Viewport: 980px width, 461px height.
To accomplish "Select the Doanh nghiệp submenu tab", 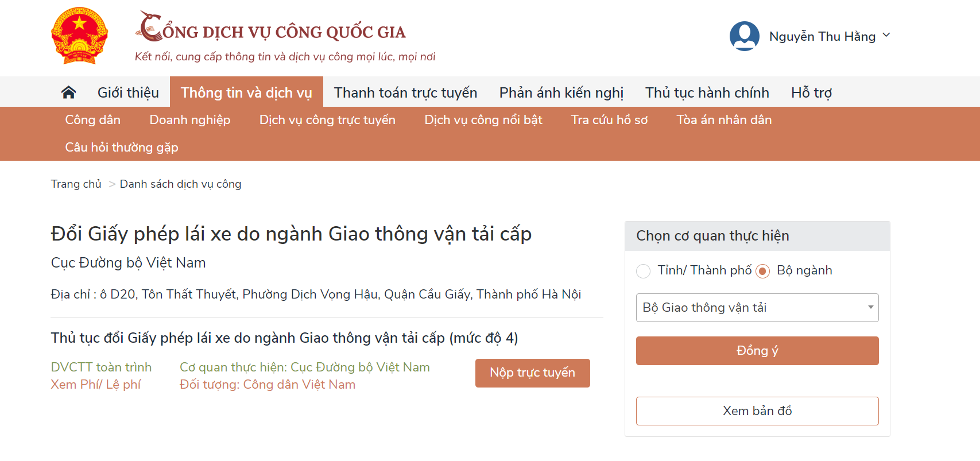I will pyautogui.click(x=189, y=120).
